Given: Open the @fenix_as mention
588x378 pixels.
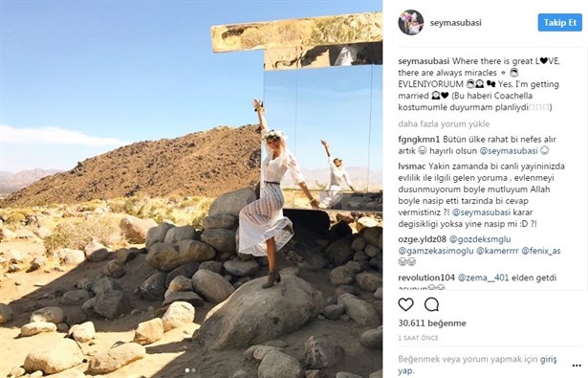Looking at the screenshot, I should click(541, 251).
